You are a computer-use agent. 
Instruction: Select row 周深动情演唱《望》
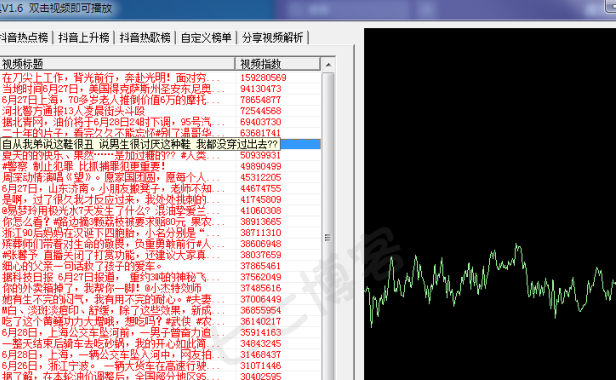(x=160, y=177)
